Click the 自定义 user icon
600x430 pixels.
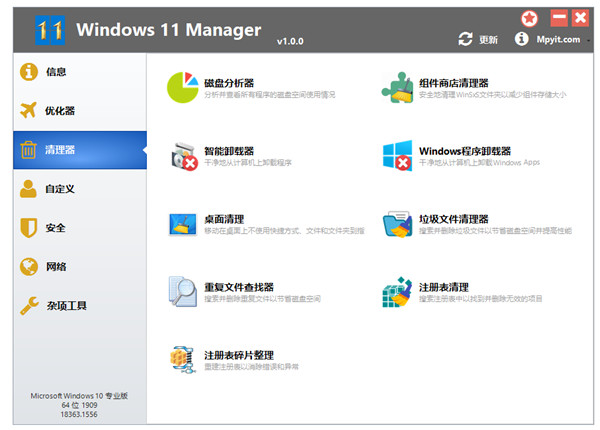28,189
